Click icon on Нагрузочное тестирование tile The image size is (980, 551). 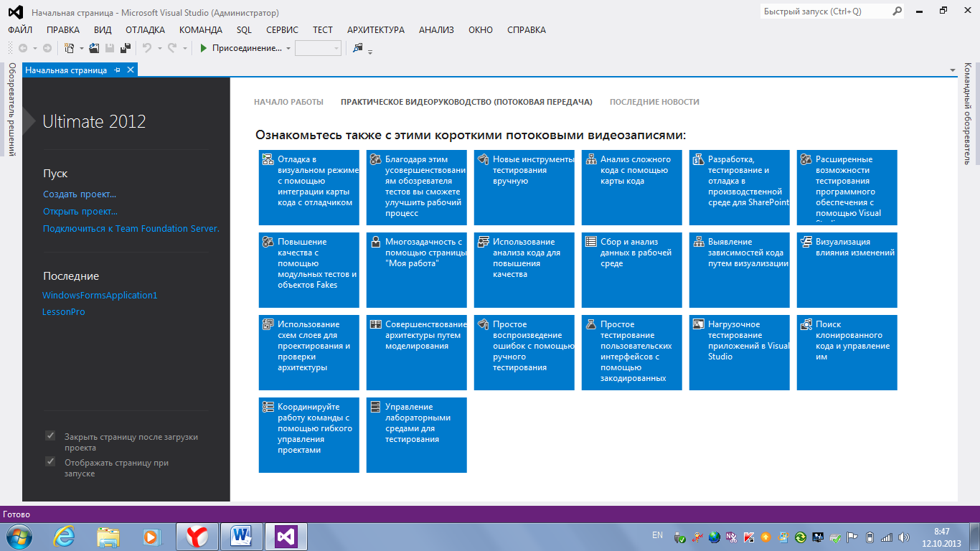(x=698, y=324)
